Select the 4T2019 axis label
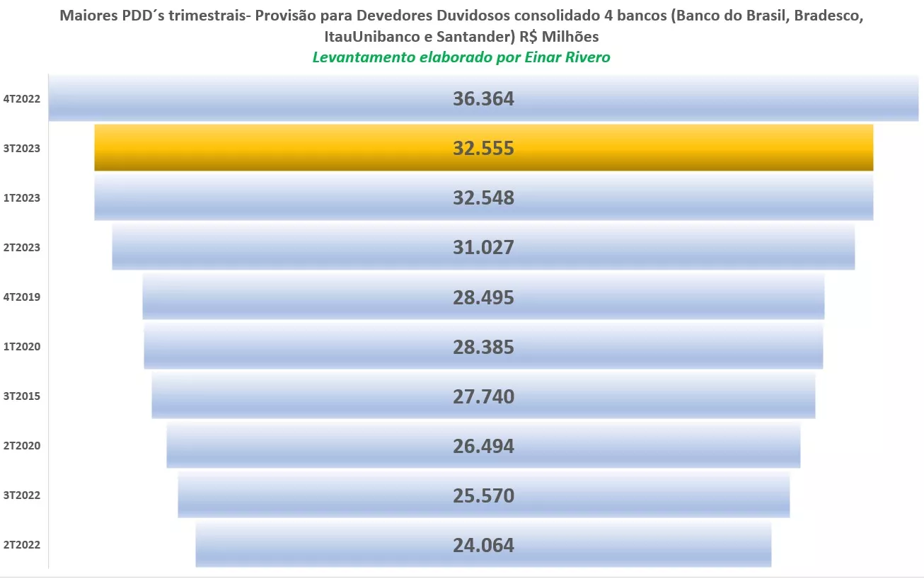 tap(22, 297)
